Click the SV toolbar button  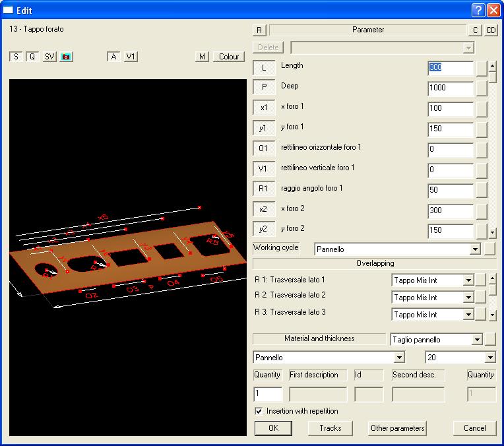click(x=49, y=57)
